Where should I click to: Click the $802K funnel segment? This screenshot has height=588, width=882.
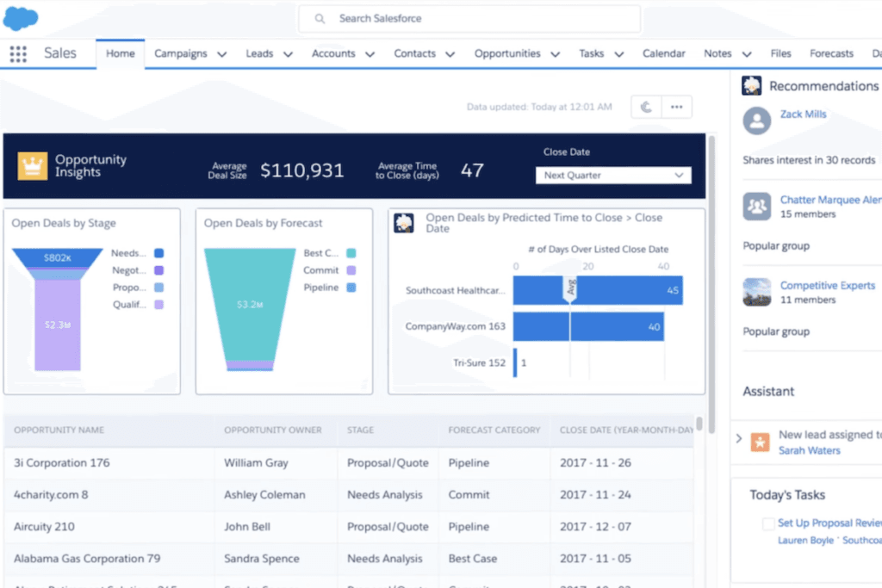point(58,258)
